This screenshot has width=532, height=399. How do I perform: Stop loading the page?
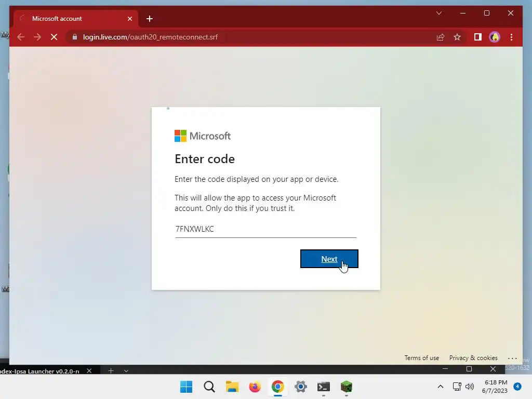(x=54, y=37)
